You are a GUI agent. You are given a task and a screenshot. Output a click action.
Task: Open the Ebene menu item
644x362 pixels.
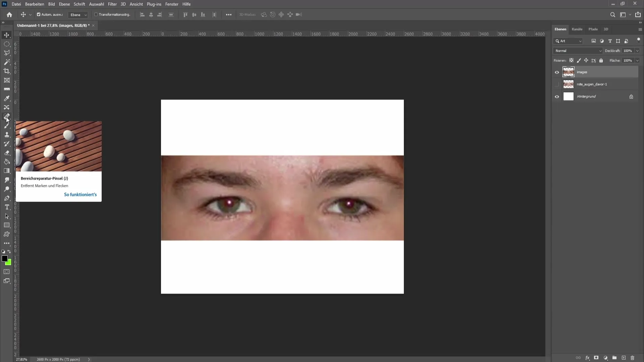(x=64, y=4)
